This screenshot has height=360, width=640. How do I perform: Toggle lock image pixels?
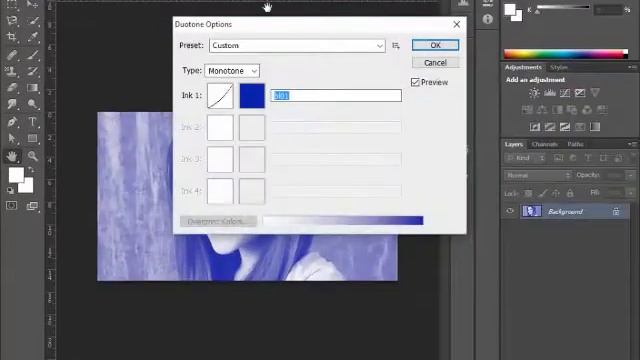tap(542, 193)
